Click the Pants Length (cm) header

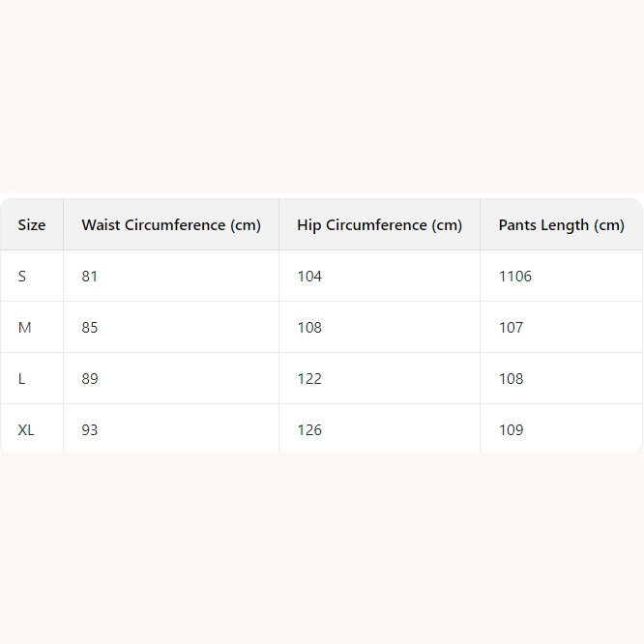(561, 225)
